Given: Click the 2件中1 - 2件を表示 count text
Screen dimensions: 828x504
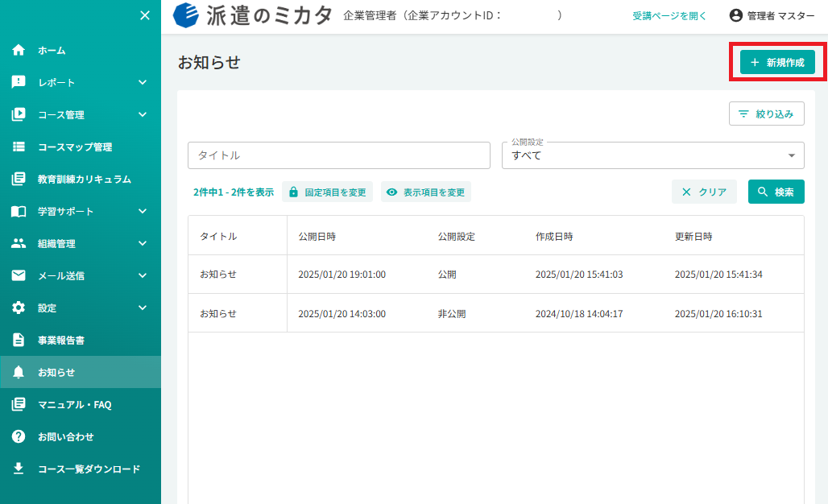Looking at the screenshot, I should click(x=234, y=192).
